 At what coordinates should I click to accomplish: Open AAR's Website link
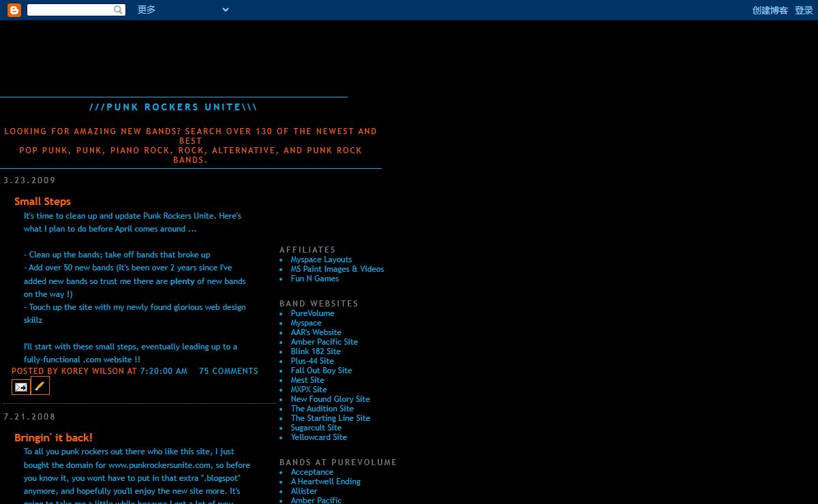[x=316, y=332]
